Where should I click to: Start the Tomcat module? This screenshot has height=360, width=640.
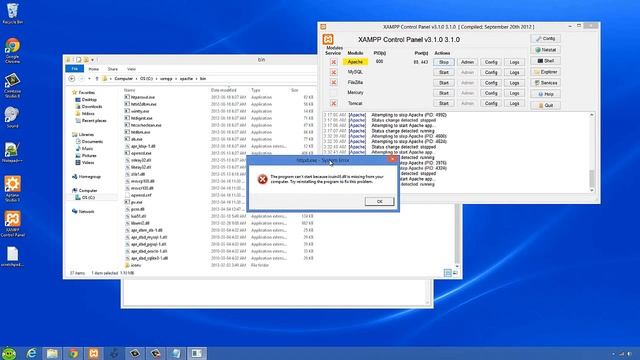coord(444,104)
